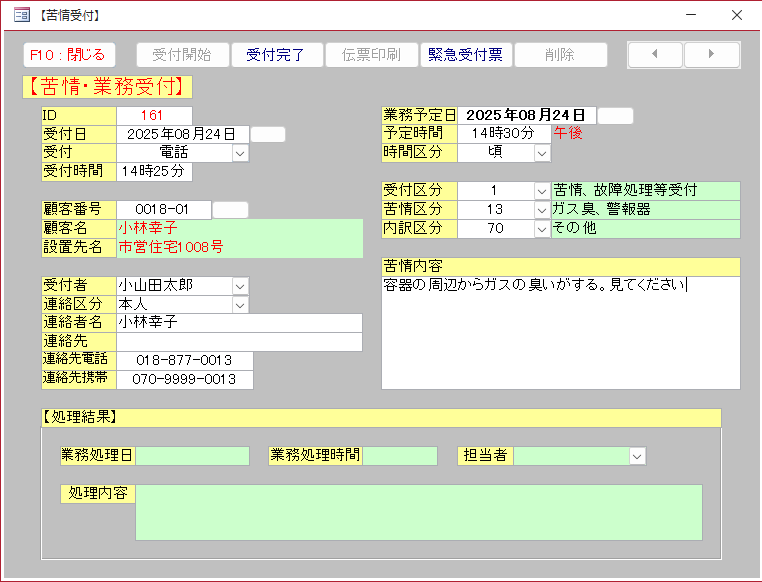Image resolution: width=762 pixels, height=582 pixels.
Task: Expand the 連絡区分 dropdown
Action: tap(240, 304)
